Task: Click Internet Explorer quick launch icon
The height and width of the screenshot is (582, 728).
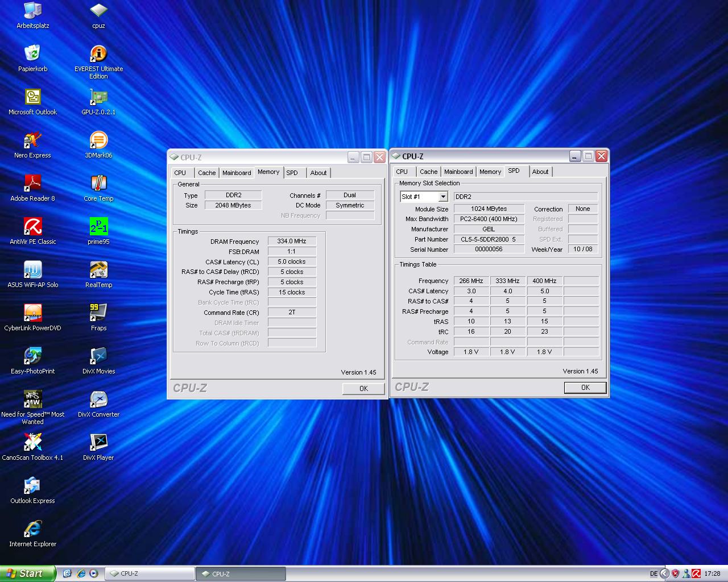Action: click(81, 574)
